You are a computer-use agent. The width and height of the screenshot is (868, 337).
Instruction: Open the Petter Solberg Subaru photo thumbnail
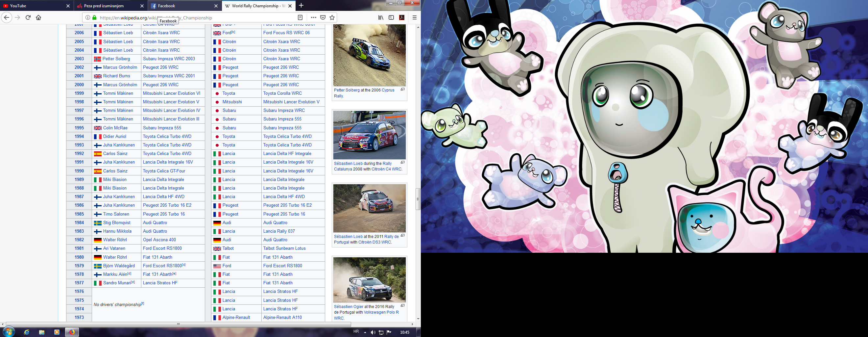[x=369, y=55]
